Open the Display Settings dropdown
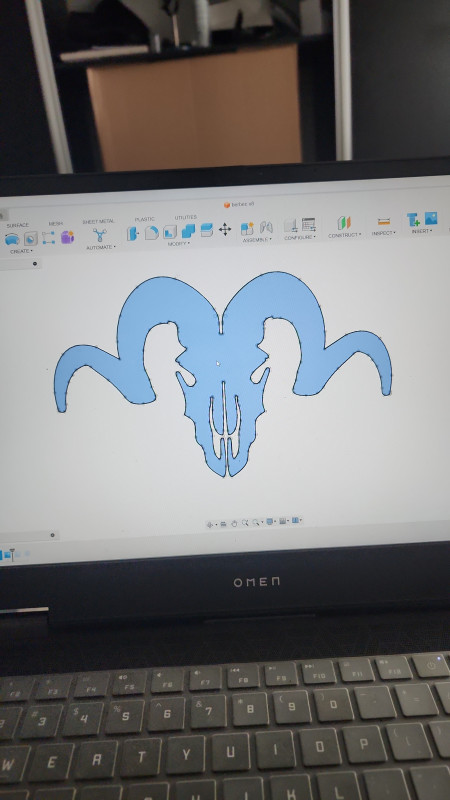 (x=271, y=521)
